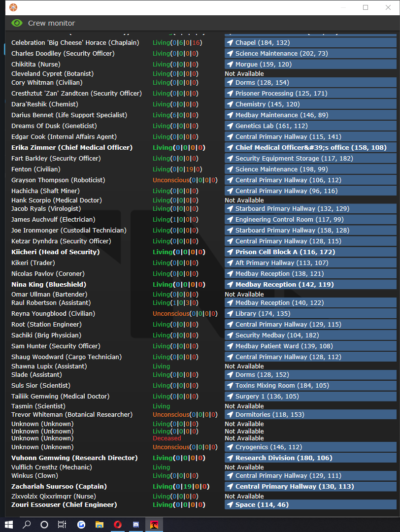Launch Opera browser from the taskbar
400x532 pixels.
[118, 524]
